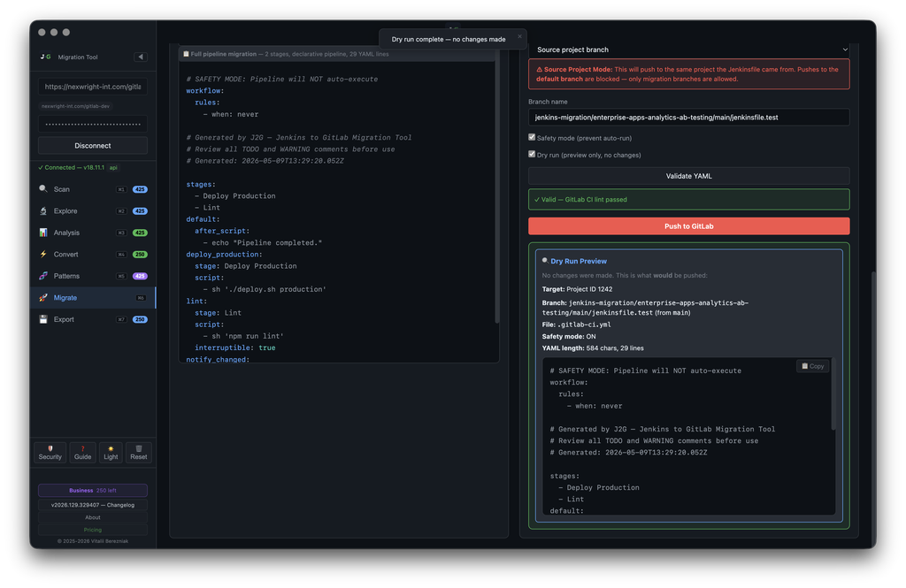This screenshot has height=588, width=906.
Task: Click the 'Full pipeline migration' header text
Action: [x=224, y=54]
